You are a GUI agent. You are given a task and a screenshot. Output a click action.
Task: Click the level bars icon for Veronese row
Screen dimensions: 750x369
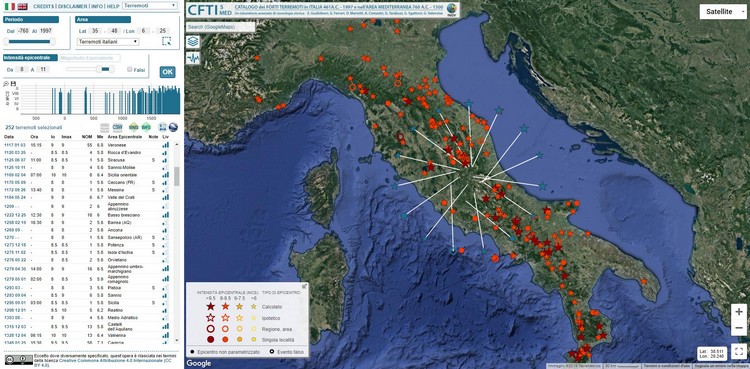point(165,145)
